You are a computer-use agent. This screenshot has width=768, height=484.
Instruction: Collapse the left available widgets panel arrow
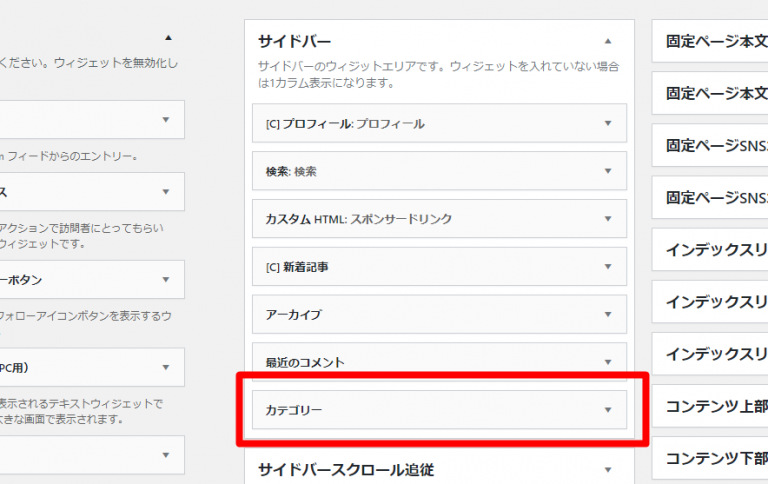coord(167,36)
